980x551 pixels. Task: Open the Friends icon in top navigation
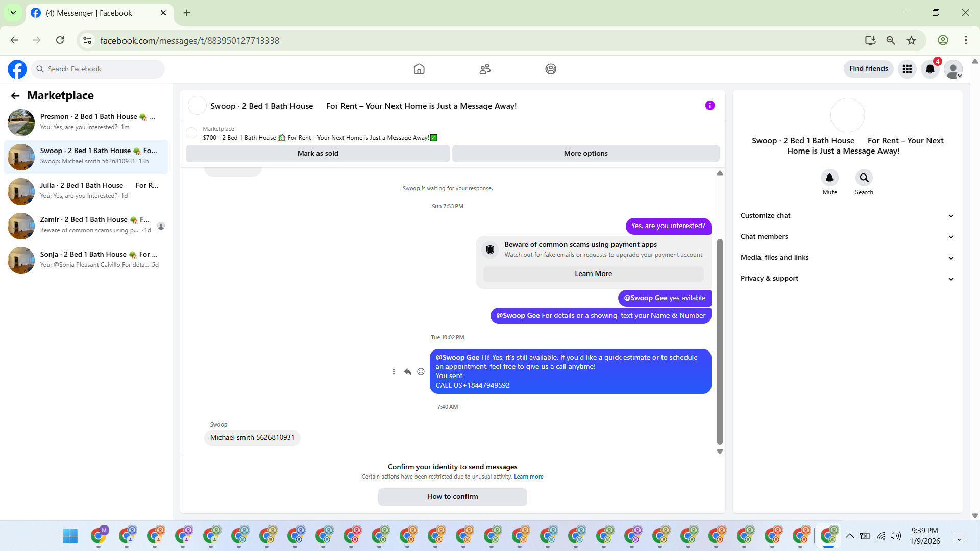[484, 69]
